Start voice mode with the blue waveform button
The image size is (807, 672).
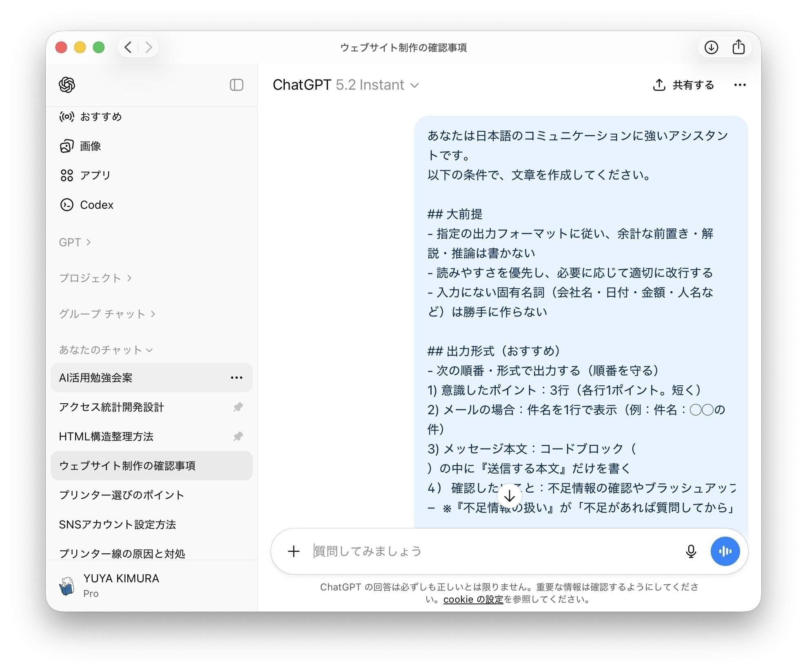[725, 551]
